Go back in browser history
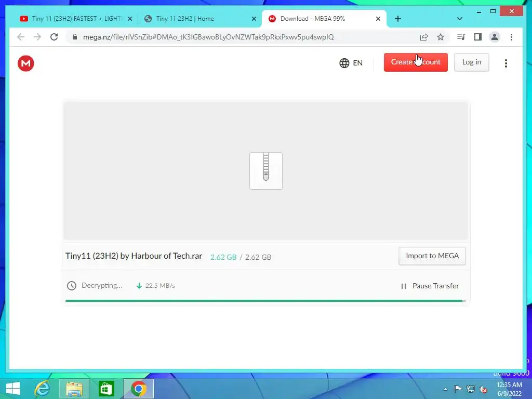Image resolution: width=532 pixels, height=399 pixels. (21, 37)
